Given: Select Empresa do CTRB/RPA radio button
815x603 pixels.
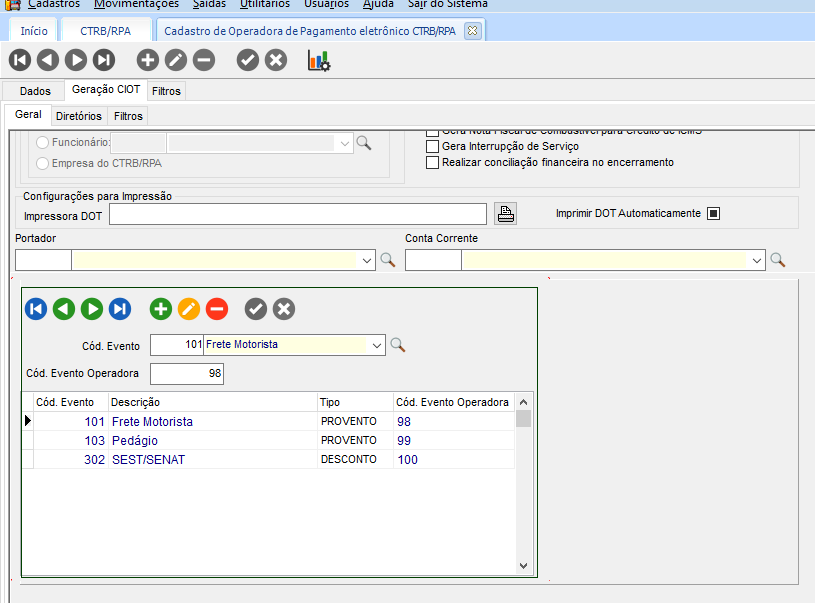Looking at the screenshot, I should 42,163.
